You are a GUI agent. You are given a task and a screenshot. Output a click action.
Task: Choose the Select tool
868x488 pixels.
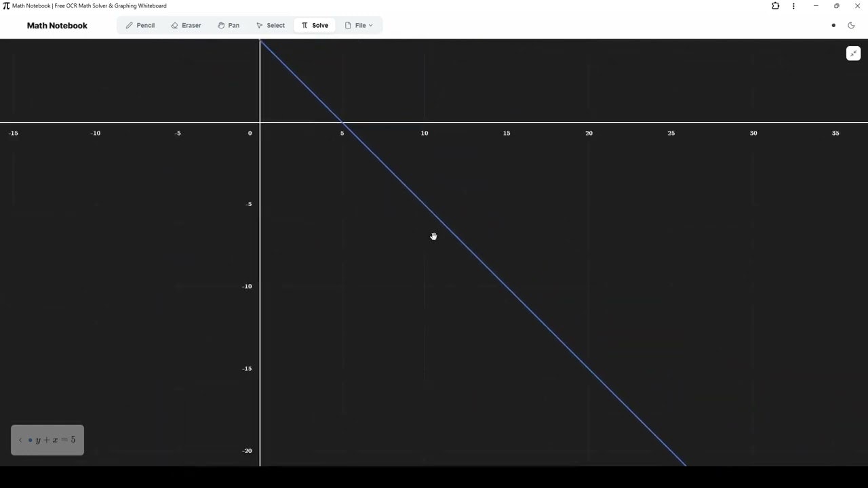coord(271,25)
